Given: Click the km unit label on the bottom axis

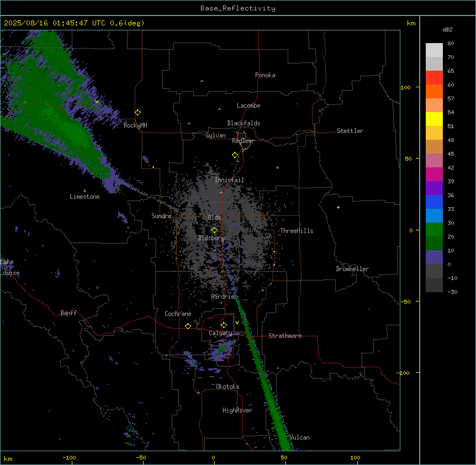Looking at the screenshot, I should pyautogui.click(x=8, y=458).
